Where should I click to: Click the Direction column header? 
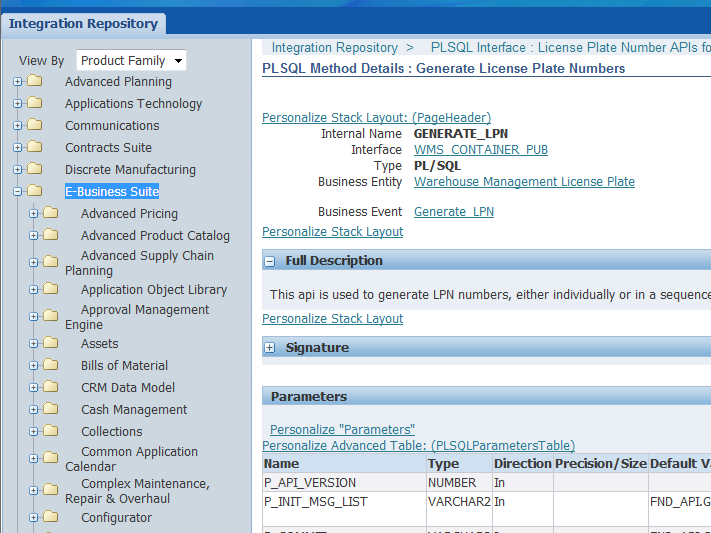[523, 464]
